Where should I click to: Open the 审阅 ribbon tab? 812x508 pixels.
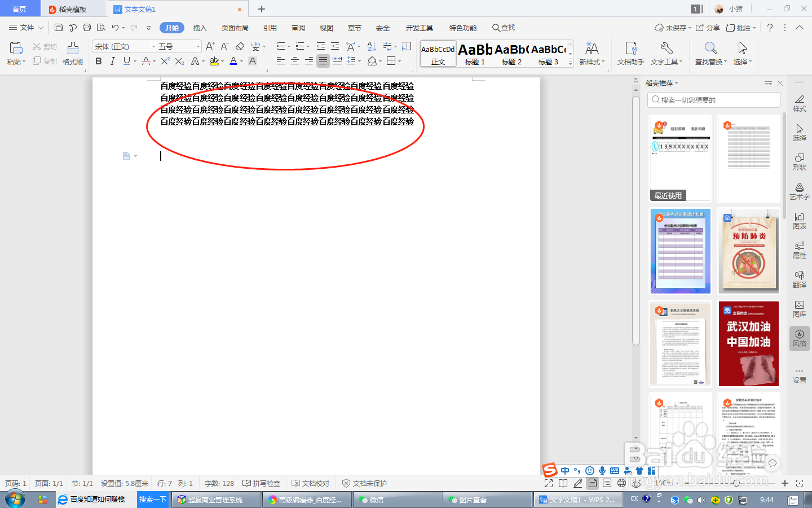click(298, 28)
